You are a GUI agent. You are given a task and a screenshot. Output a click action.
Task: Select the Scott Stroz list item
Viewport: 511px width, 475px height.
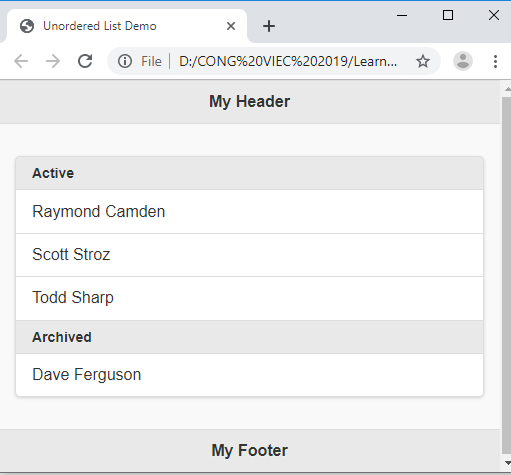coord(249,255)
